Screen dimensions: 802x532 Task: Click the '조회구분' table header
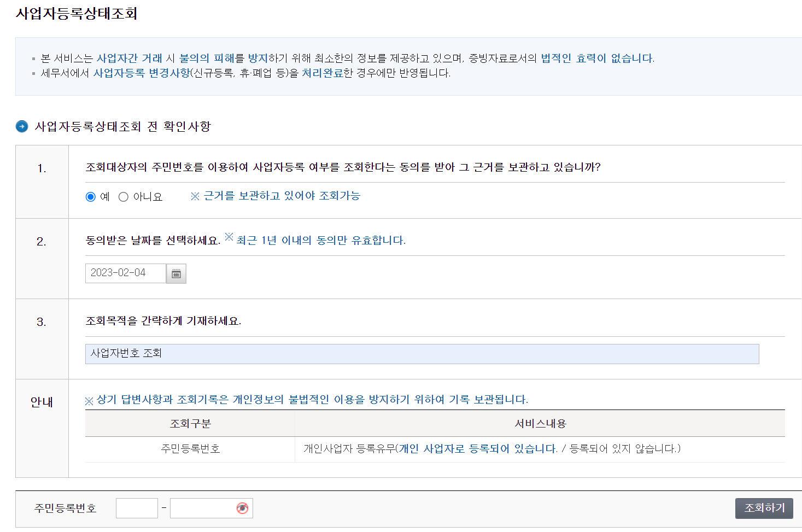pyautogui.click(x=190, y=424)
